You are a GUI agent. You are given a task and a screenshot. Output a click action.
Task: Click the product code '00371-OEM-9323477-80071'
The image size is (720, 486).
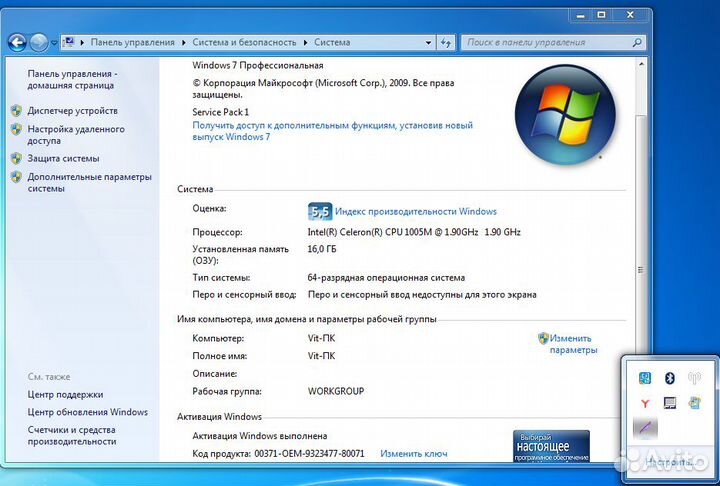click(x=309, y=454)
